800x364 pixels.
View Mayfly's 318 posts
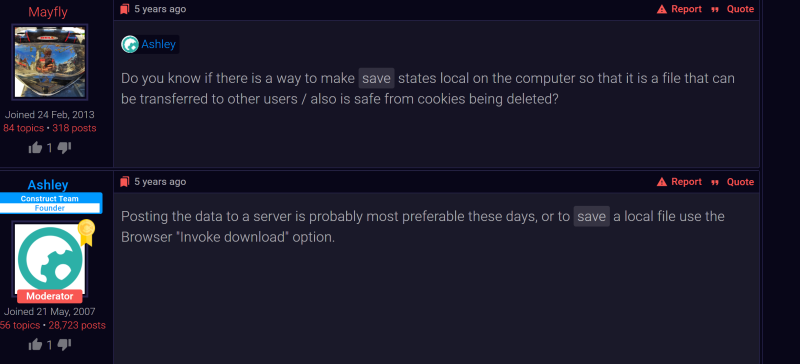pos(74,128)
